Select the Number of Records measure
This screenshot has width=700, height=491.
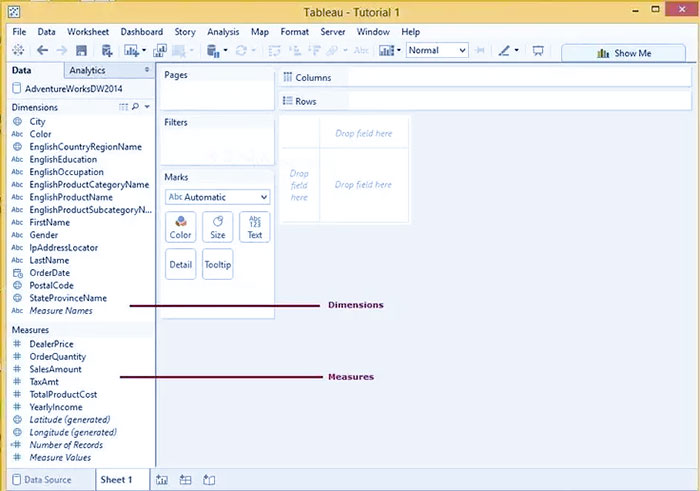pos(66,445)
